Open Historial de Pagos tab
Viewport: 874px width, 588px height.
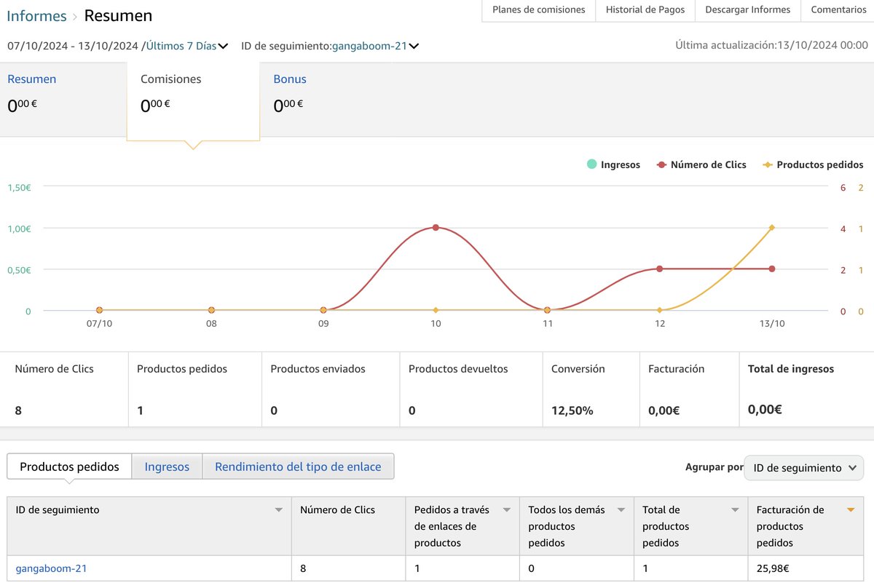[x=645, y=10]
